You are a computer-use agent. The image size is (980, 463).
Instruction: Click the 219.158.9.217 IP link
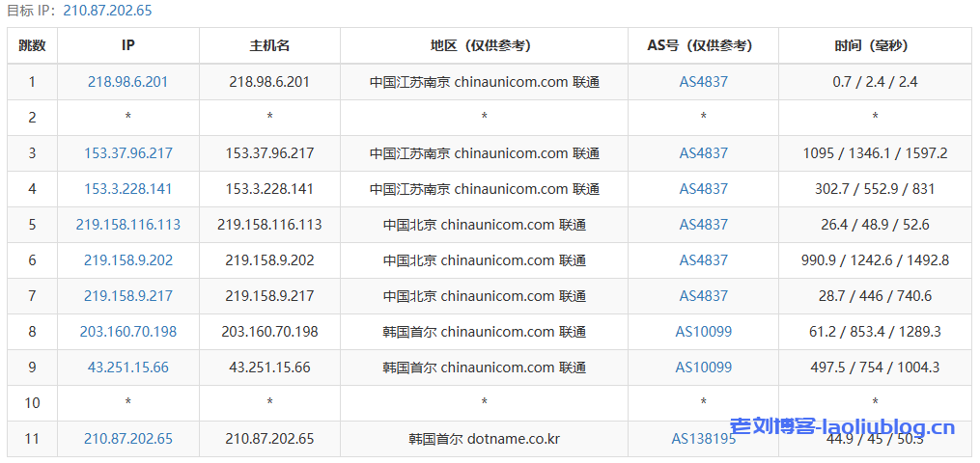click(127, 296)
